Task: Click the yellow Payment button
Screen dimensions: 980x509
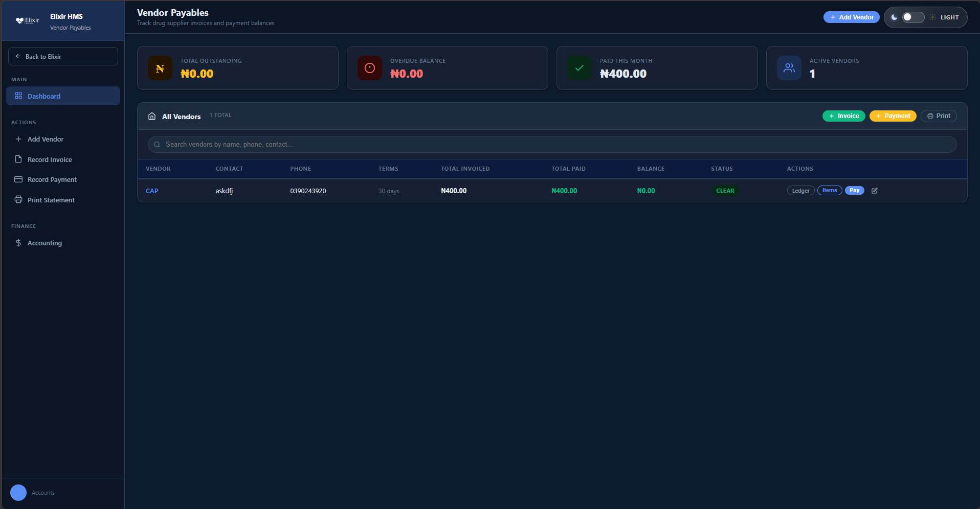Action: (893, 116)
